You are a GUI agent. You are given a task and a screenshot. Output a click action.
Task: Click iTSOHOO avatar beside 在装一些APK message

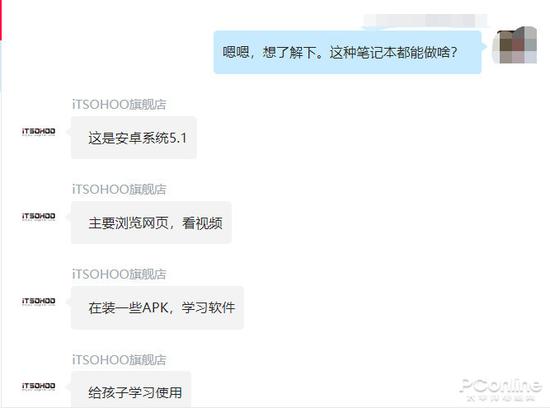(39, 301)
